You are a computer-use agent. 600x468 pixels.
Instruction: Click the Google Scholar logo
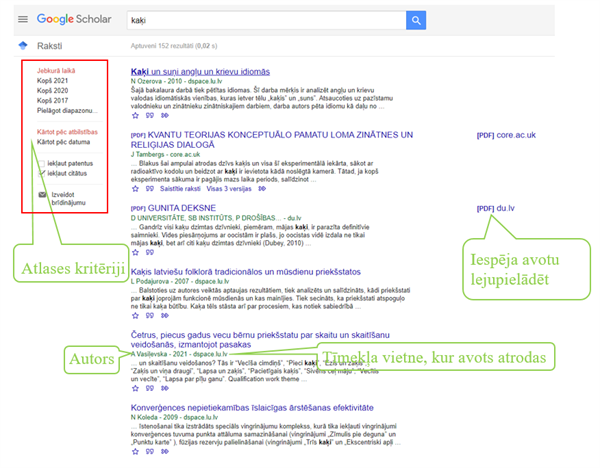click(73, 20)
